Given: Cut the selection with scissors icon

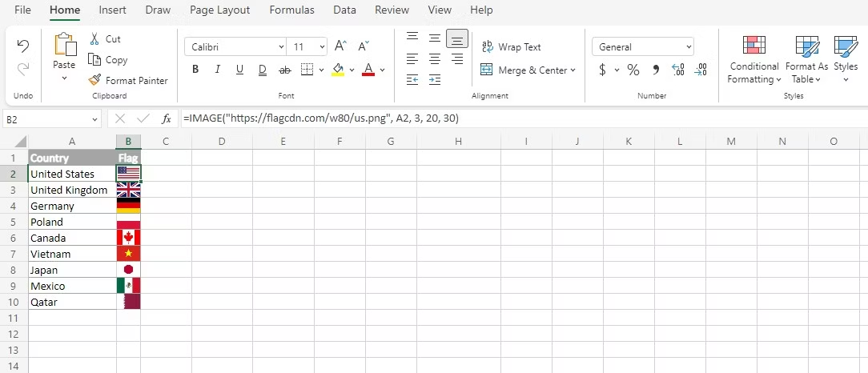Looking at the screenshot, I should click(x=94, y=38).
